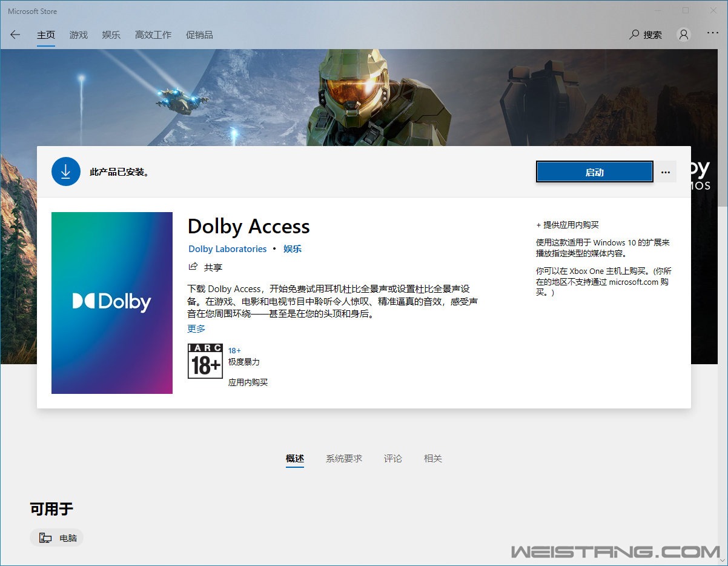Open the 娱乐 category link
Image resolution: width=728 pixels, height=566 pixels.
tap(293, 249)
